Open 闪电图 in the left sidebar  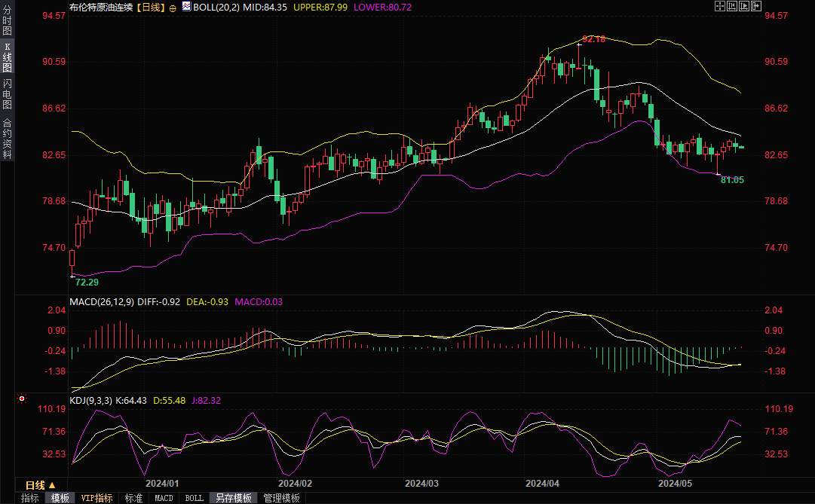7,95
